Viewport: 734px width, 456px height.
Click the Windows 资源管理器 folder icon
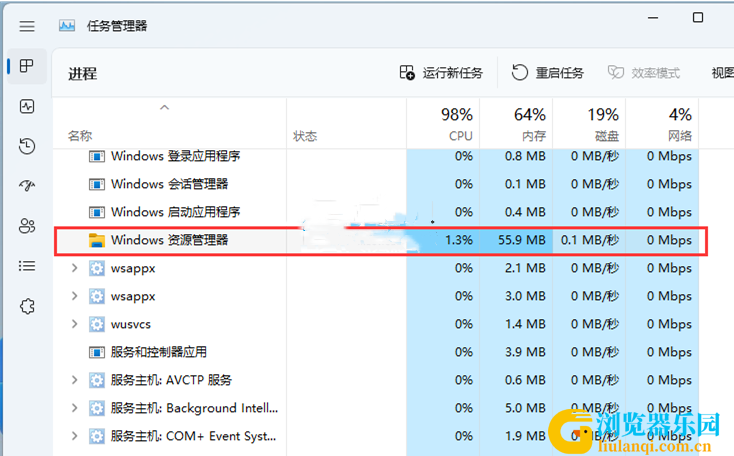97,240
